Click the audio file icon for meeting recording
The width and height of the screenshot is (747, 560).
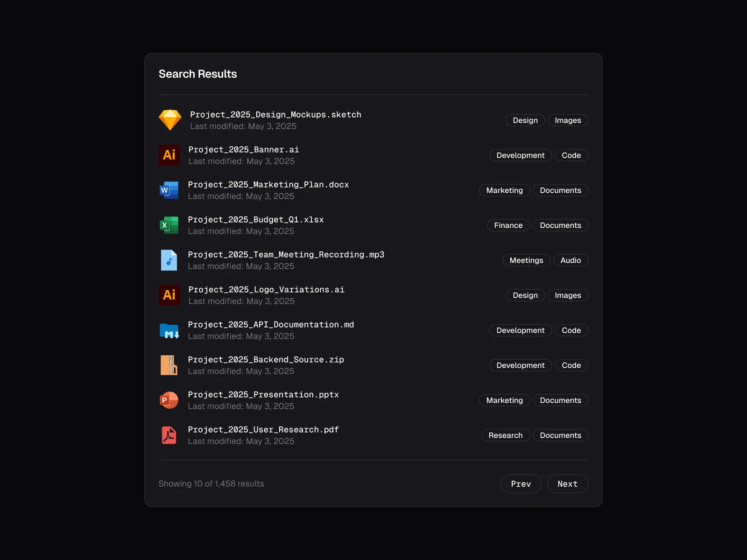169,260
